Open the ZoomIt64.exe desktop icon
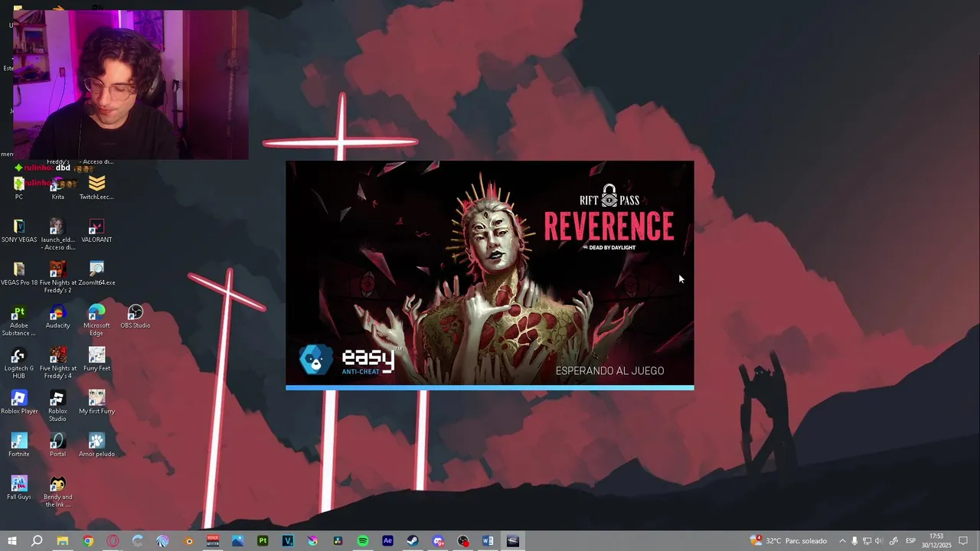 (96, 273)
